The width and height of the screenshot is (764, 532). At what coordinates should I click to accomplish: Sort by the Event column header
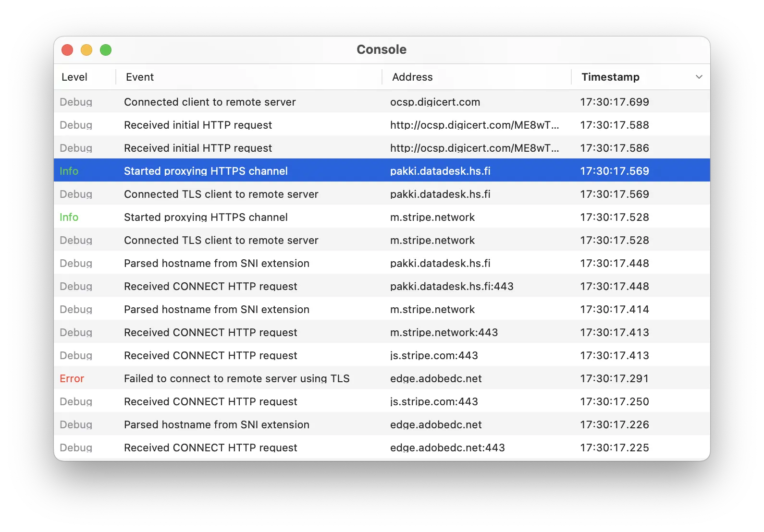tap(140, 77)
